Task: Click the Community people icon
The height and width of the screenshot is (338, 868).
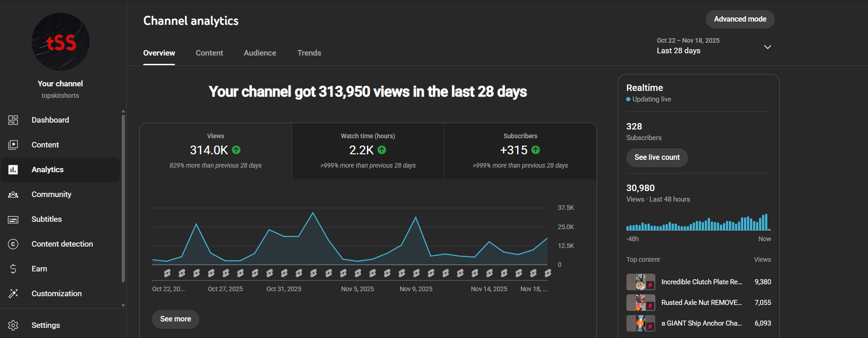Action: coord(13,195)
